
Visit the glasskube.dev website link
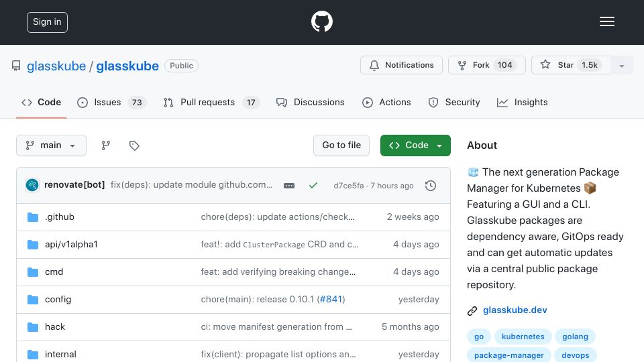point(515,310)
